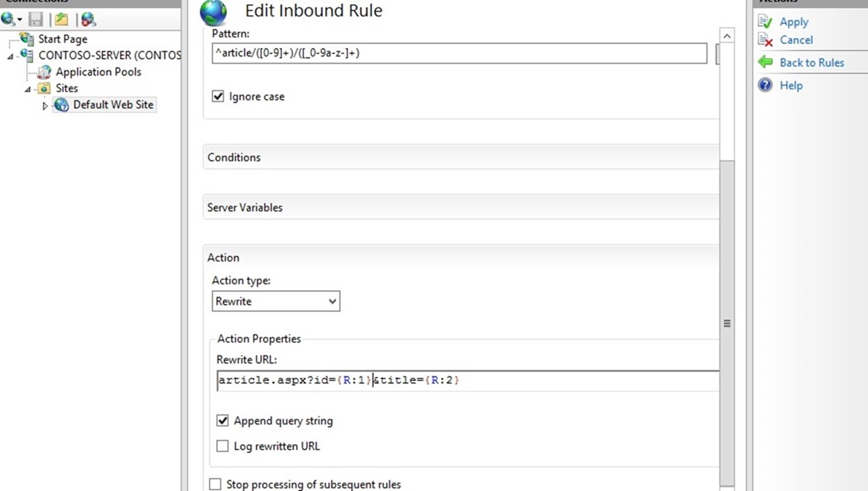868x491 pixels.
Task: Click the Sites folder icon
Action: (44, 88)
